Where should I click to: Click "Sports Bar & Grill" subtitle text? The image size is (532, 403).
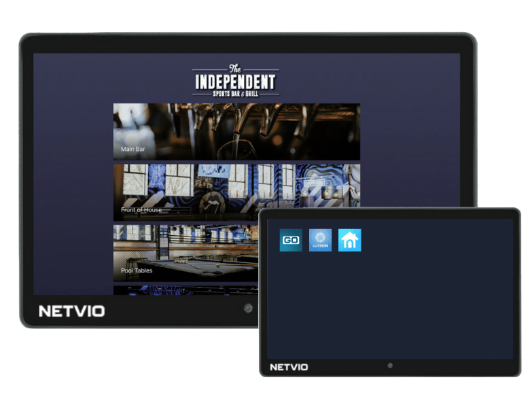(235, 92)
